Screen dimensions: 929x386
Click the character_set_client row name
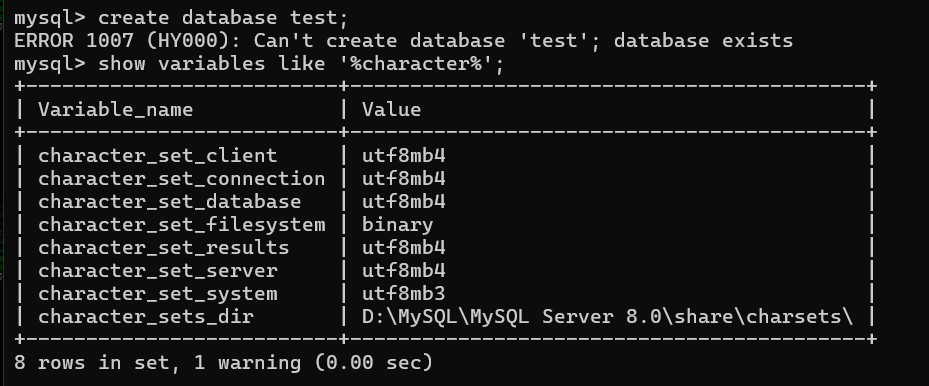pyautogui.click(x=158, y=156)
